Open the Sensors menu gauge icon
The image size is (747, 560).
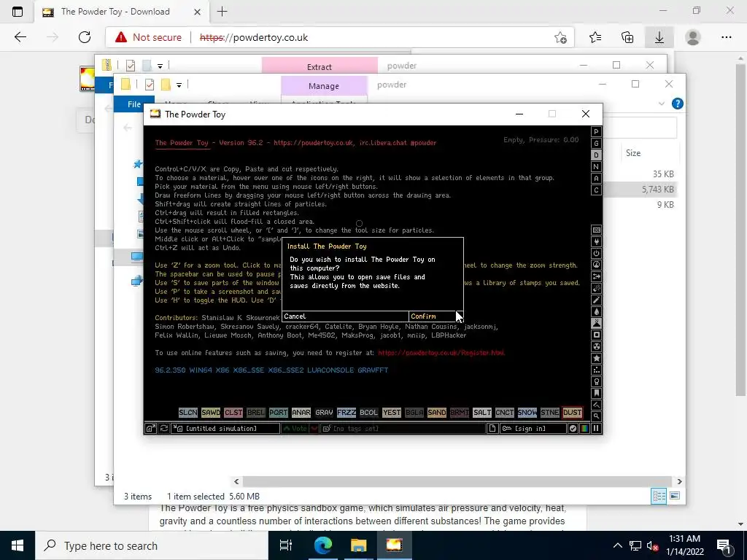coord(596,265)
